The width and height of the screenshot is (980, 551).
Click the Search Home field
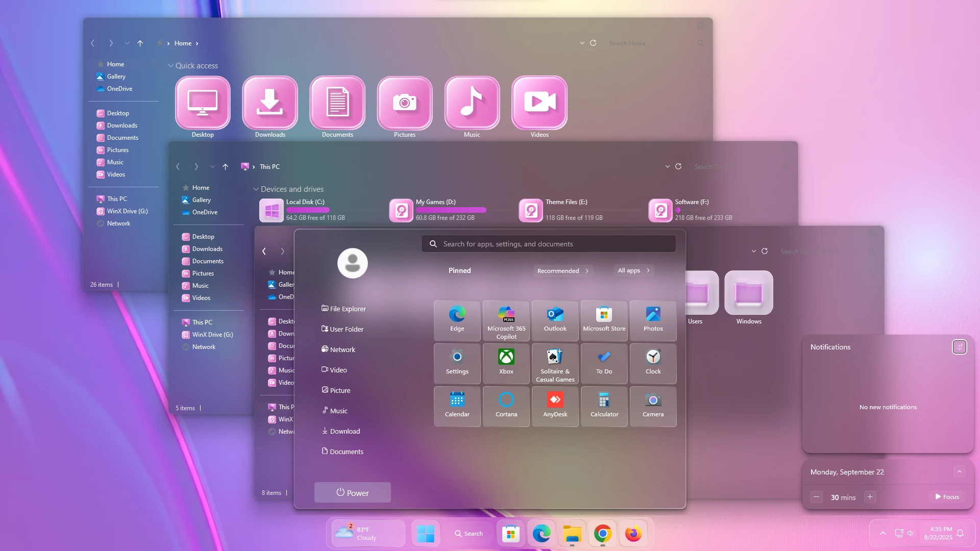[655, 43]
